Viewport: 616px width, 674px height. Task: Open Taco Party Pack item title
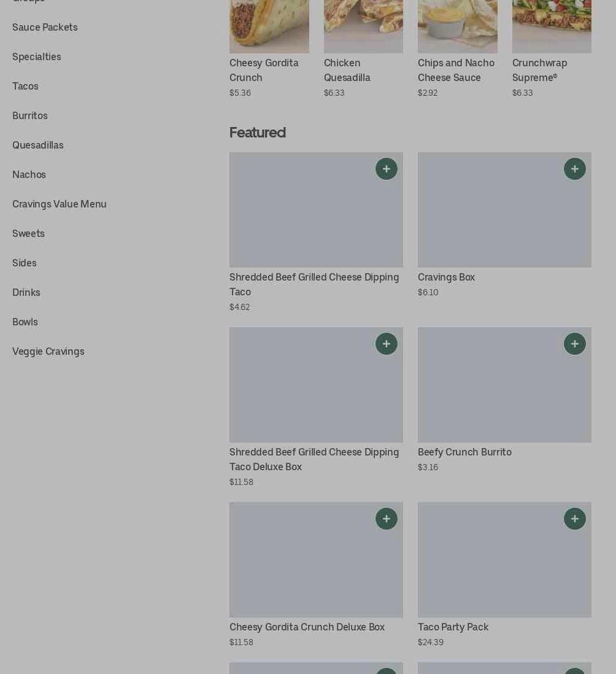(x=453, y=627)
